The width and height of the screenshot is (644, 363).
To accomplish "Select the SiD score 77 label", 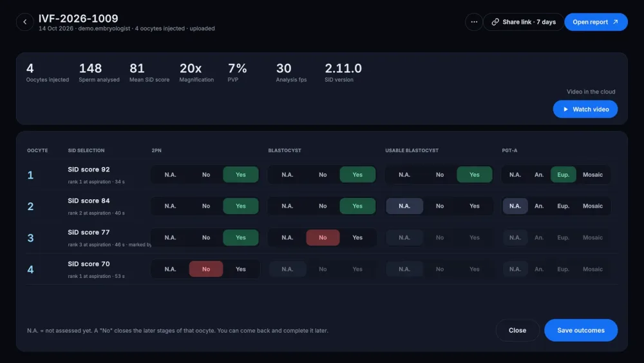I will tap(89, 232).
